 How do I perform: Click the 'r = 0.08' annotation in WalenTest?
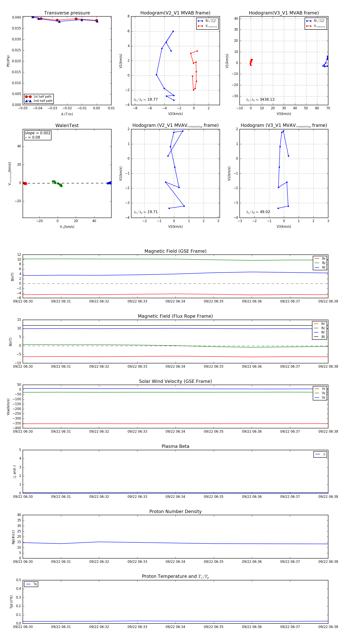(33, 137)
